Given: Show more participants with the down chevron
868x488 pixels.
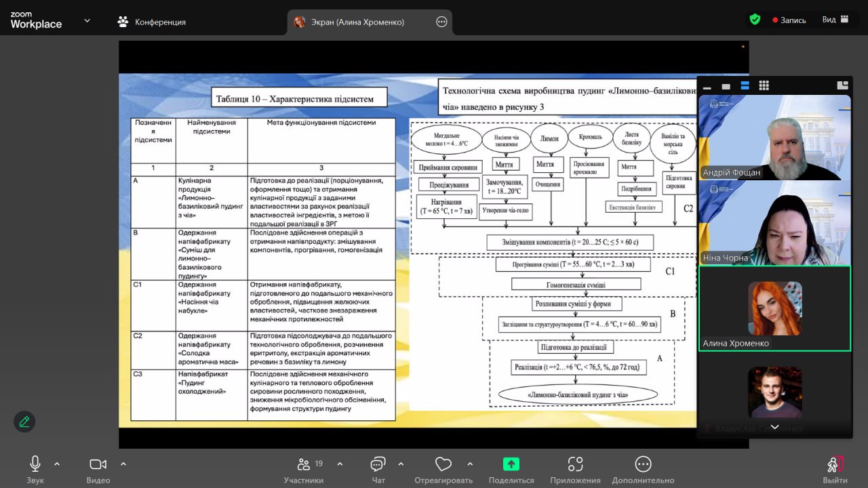Looking at the screenshot, I should [774, 428].
